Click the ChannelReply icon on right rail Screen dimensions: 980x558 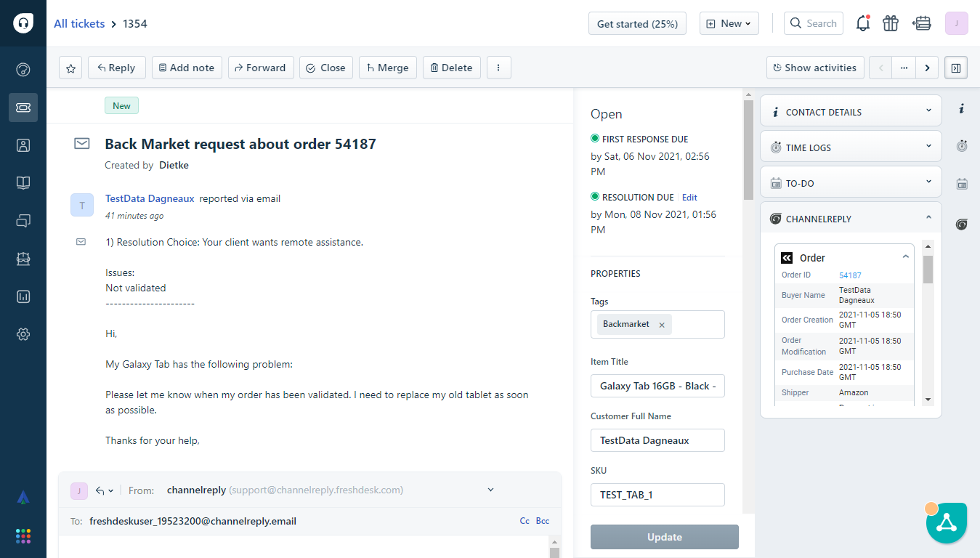point(962,225)
